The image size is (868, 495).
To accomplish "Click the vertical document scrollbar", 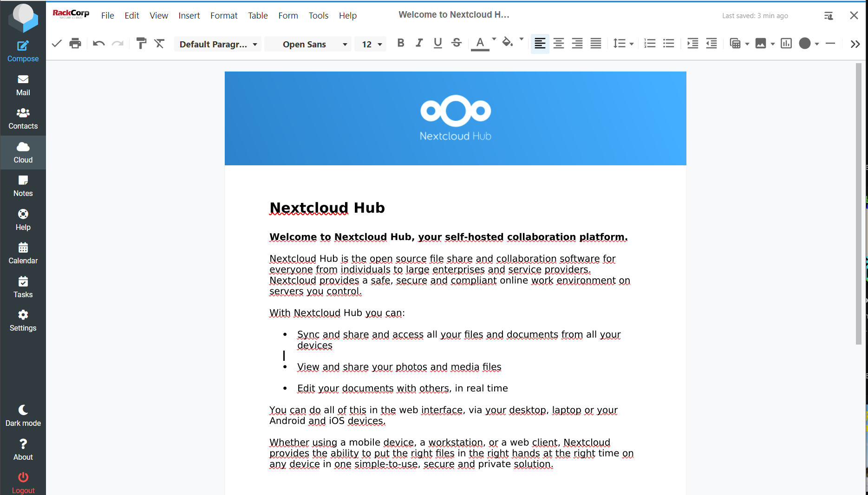I will pyautogui.click(x=858, y=204).
